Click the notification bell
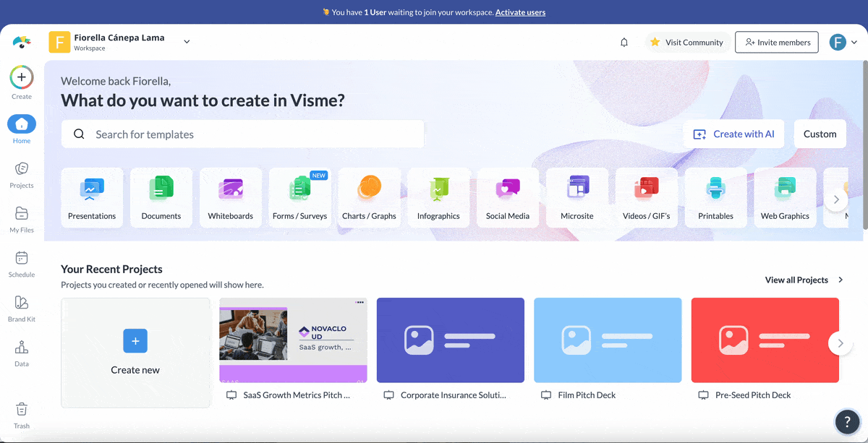 624,42
